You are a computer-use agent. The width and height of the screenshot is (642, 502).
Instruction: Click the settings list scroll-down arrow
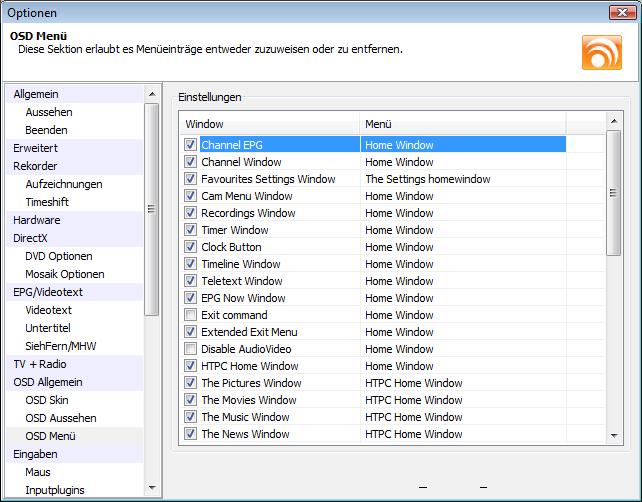click(x=614, y=435)
